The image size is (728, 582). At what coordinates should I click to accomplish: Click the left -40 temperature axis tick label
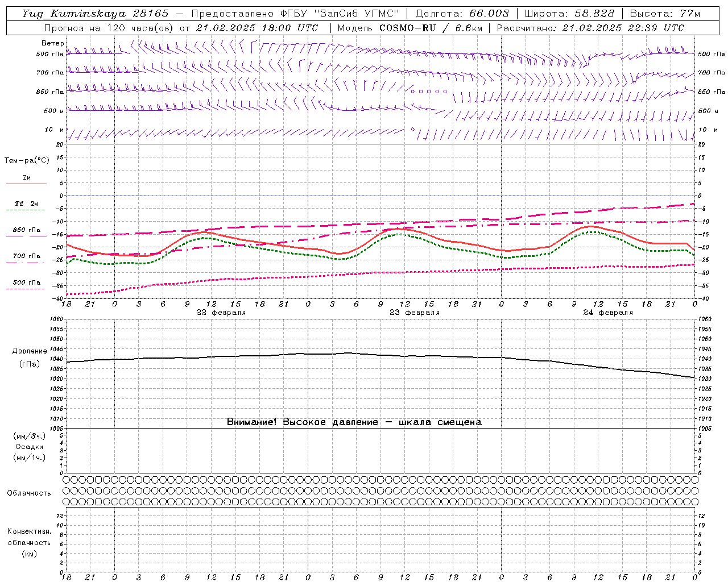[x=59, y=298]
